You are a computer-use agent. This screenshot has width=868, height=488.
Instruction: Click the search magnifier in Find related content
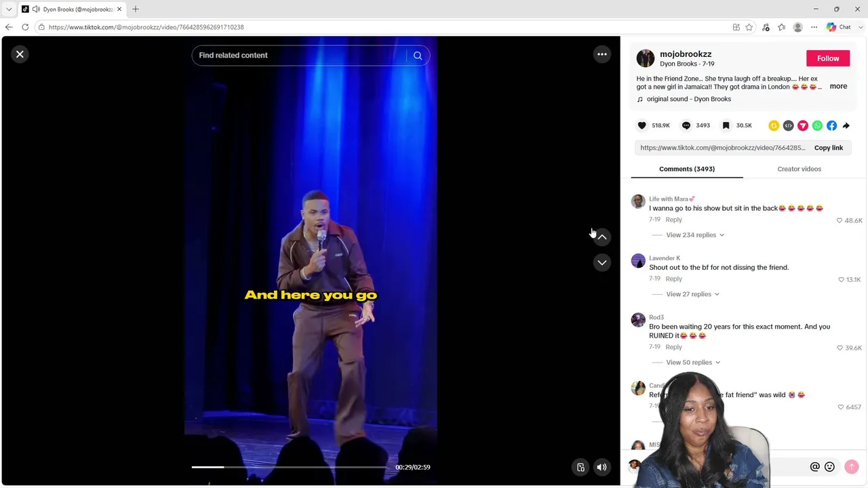click(418, 56)
